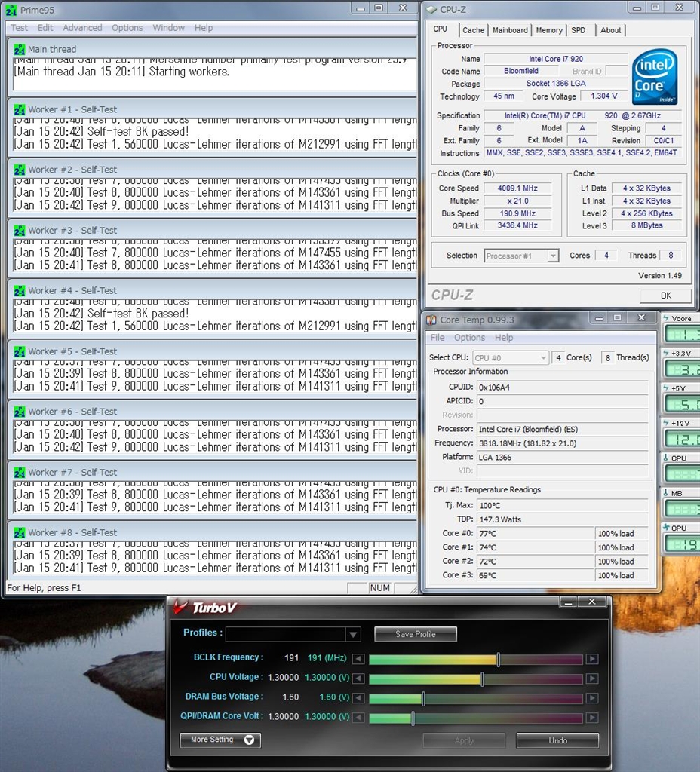The height and width of the screenshot is (772, 700).
Task: Increase DRAM Bus Voltage with right arrow
Action: point(592,698)
